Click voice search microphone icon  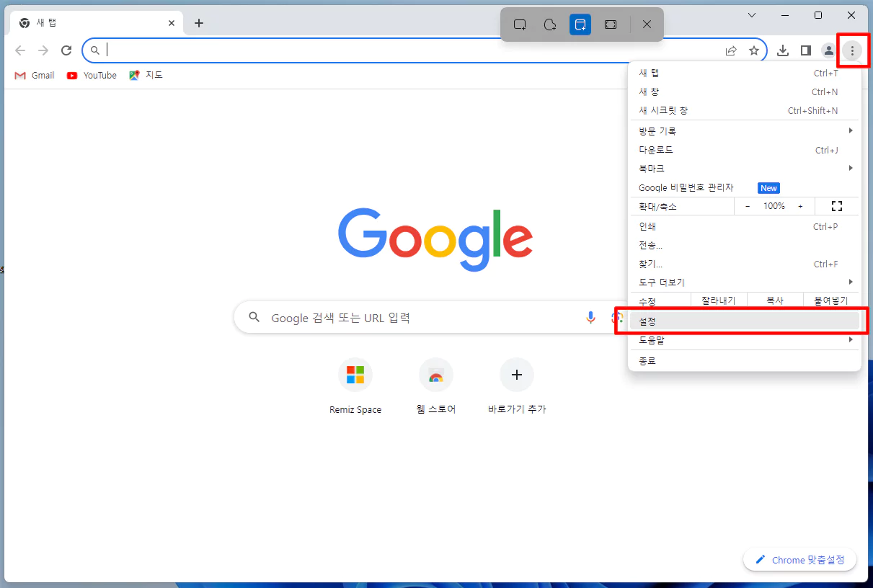coord(590,317)
